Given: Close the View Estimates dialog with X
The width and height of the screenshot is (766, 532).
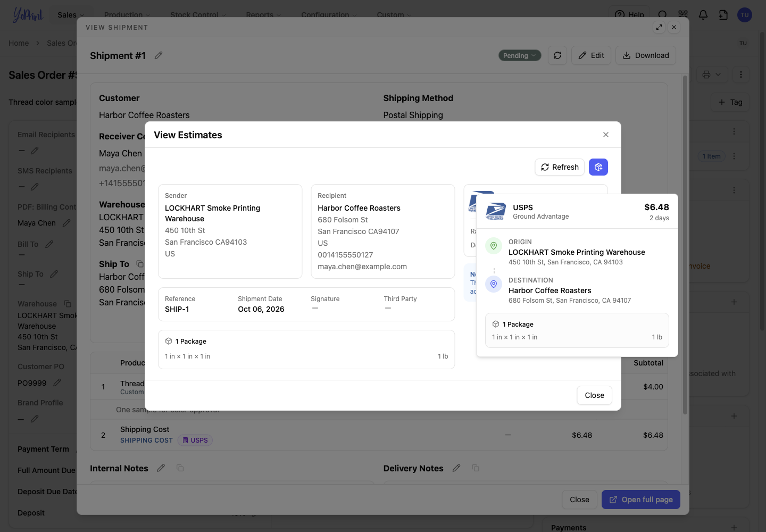Looking at the screenshot, I should point(606,135).
